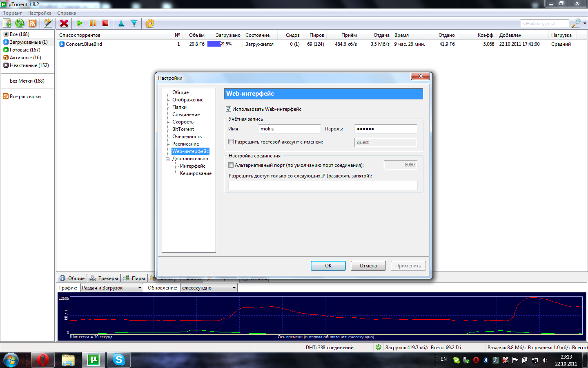Select Скорость in settings tree
Viewport: 588px width, 368px height.
coord(183,122)
